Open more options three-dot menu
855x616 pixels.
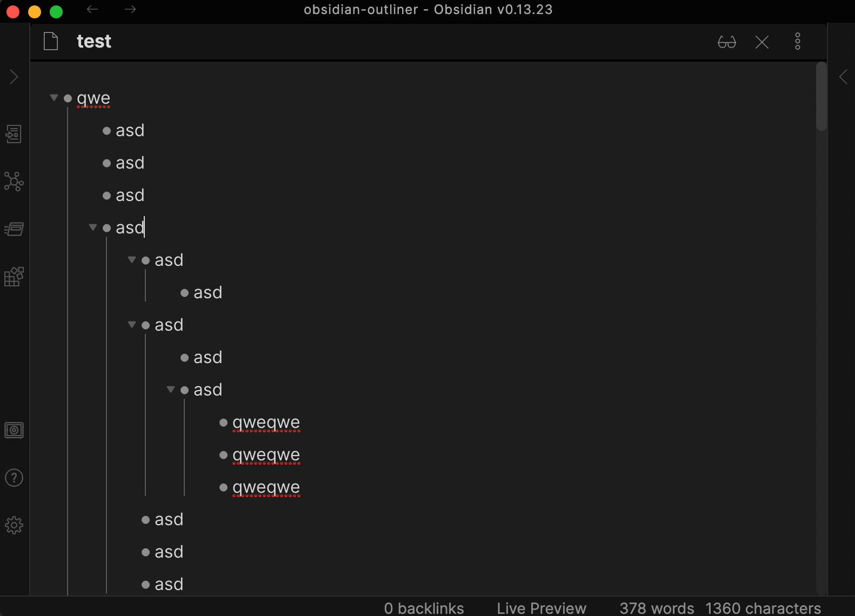[x=798, y=42]
